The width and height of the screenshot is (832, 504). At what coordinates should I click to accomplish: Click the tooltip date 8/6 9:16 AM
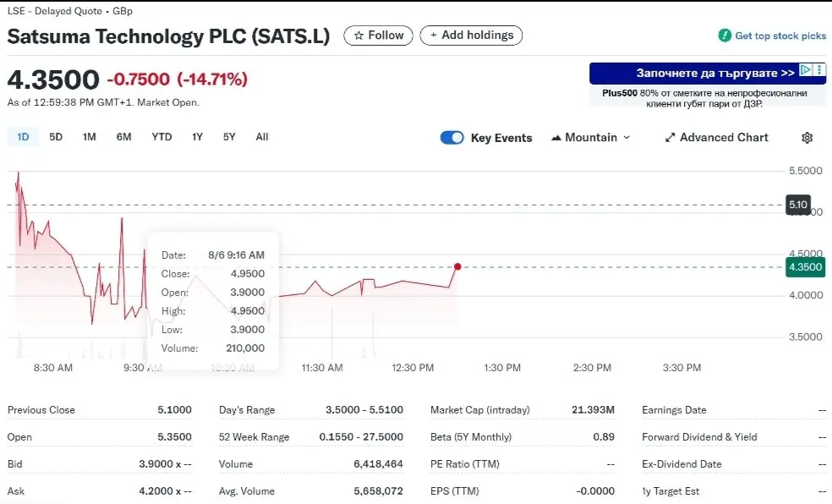[x=236, y=255]
